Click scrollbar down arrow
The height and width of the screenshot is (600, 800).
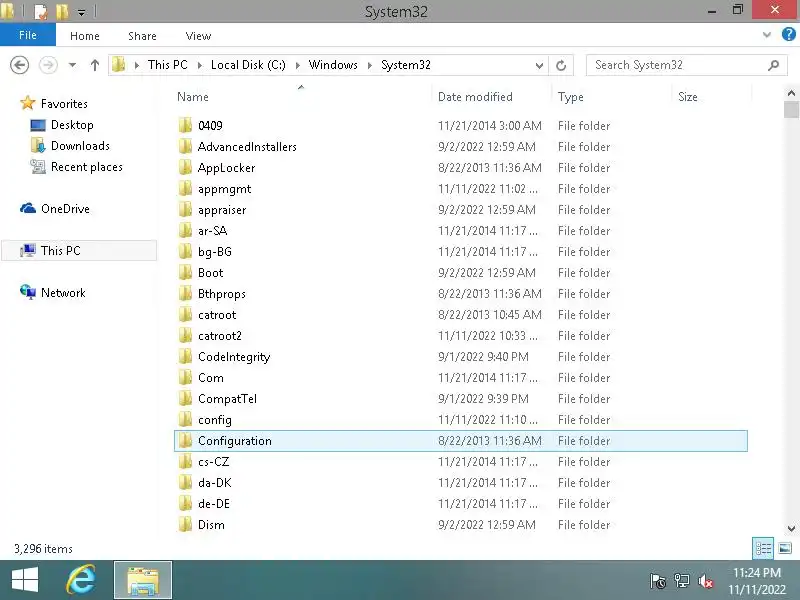pyautogui.click(x=791, y=529)
